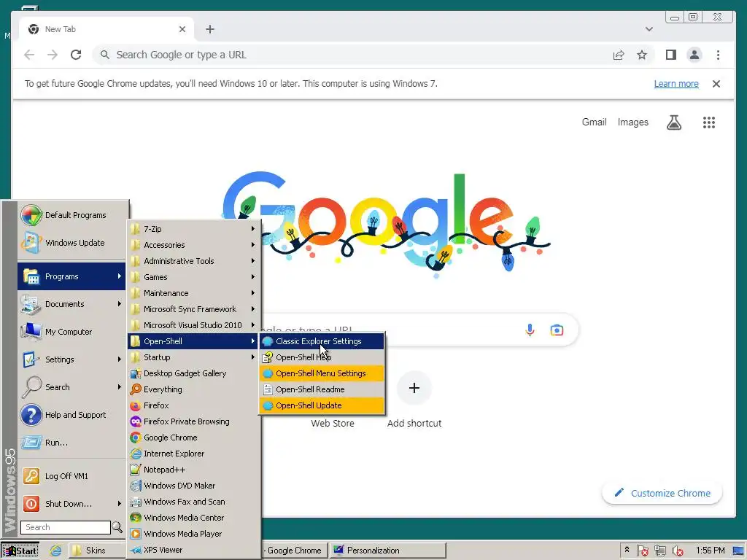Open Open-Shell Help entry
The height and width of the screenshot is (560, 747).
(x=322, y=357)
